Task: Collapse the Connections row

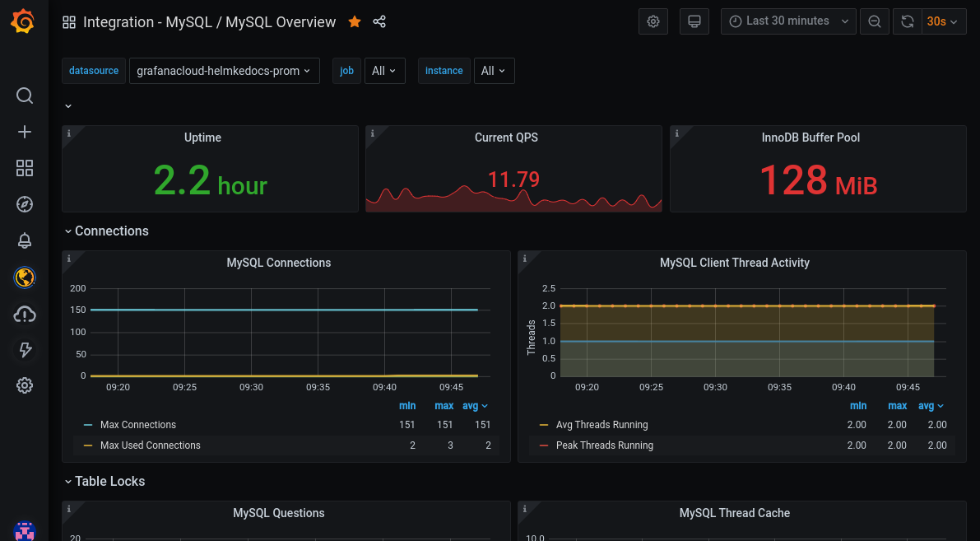Action: (x=106, y=231)
